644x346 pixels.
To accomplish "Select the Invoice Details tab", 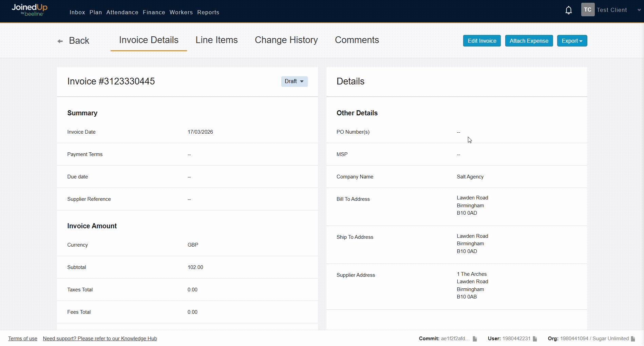I will pos(149,40).
